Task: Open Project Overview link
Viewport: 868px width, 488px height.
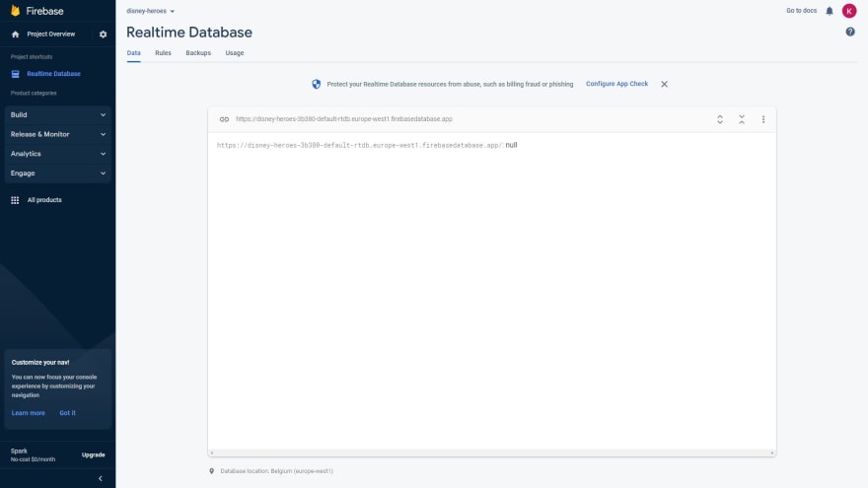Action: click(x=51, y=35)
